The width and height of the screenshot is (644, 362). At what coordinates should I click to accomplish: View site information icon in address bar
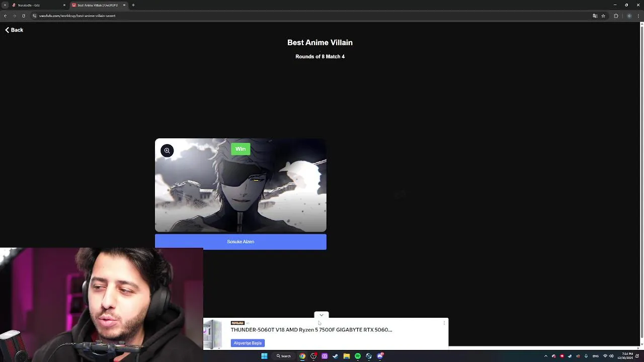(x=34, y=16)
